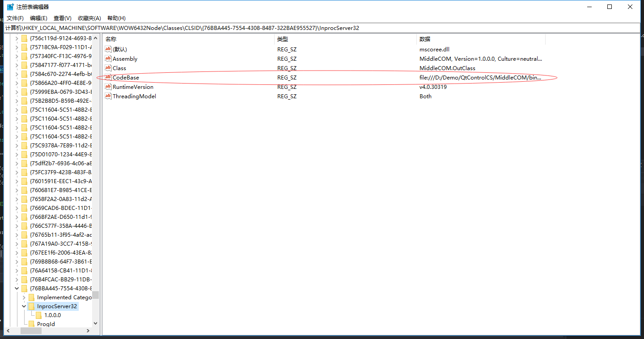Click the mscoree.dll data value
This screenshot has width=644, height=339.
tap(434, 49)
